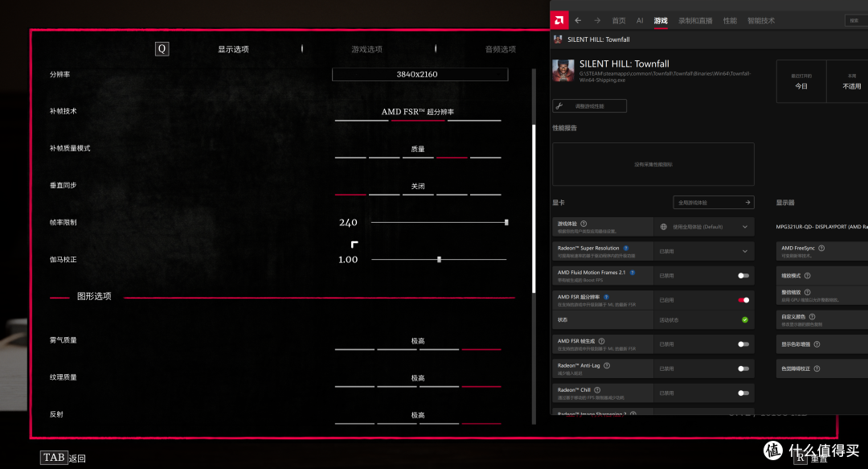This screenshot has width=868, height=469.
Task: Open the 性能 tab in AMD software
Action: (730, 20)
